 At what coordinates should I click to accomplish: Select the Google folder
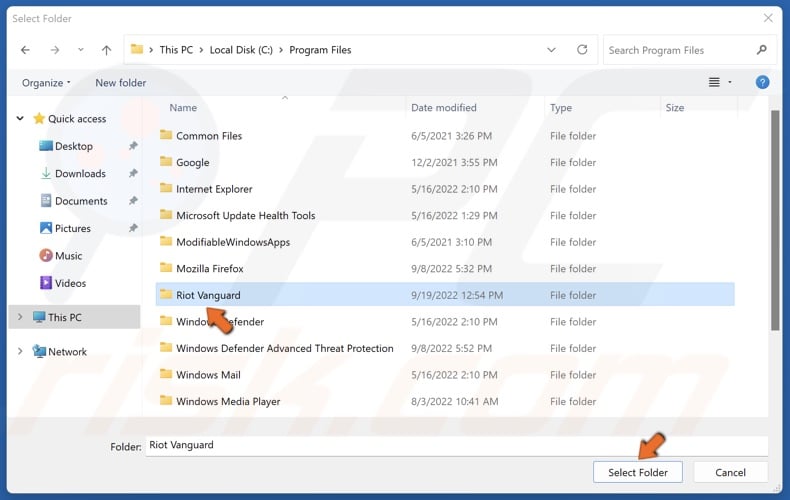pyautogui.click(x=445, y=162)
